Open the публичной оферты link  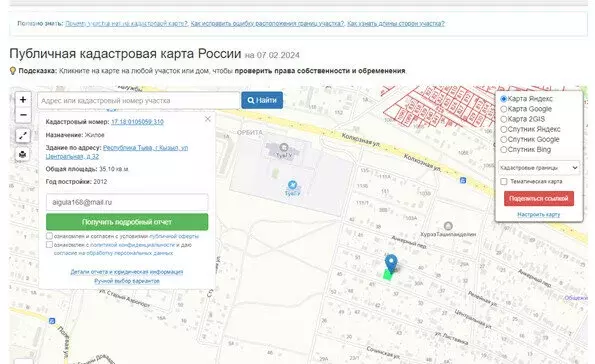pos(174,236)
